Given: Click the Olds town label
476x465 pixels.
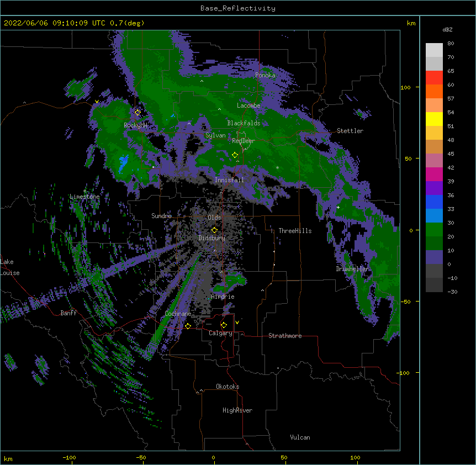Looking at the screenshot, I should pyautogui.click(x=214, y=218).
